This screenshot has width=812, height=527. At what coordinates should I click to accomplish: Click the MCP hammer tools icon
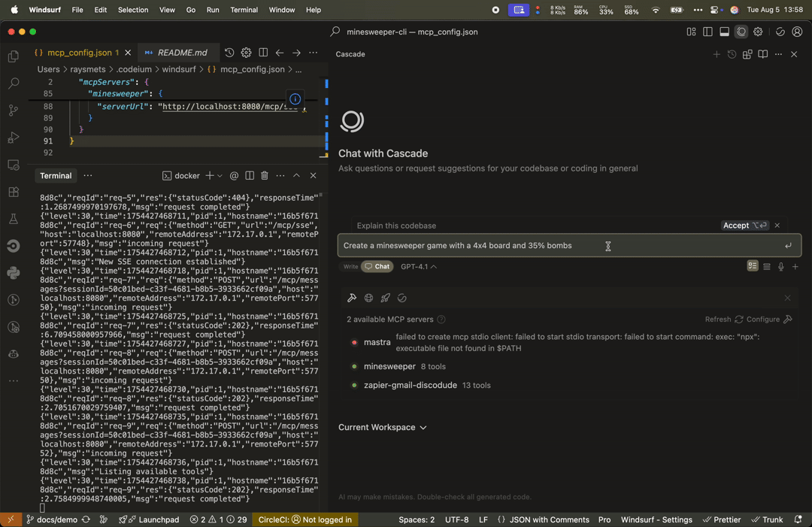(352, 298)
